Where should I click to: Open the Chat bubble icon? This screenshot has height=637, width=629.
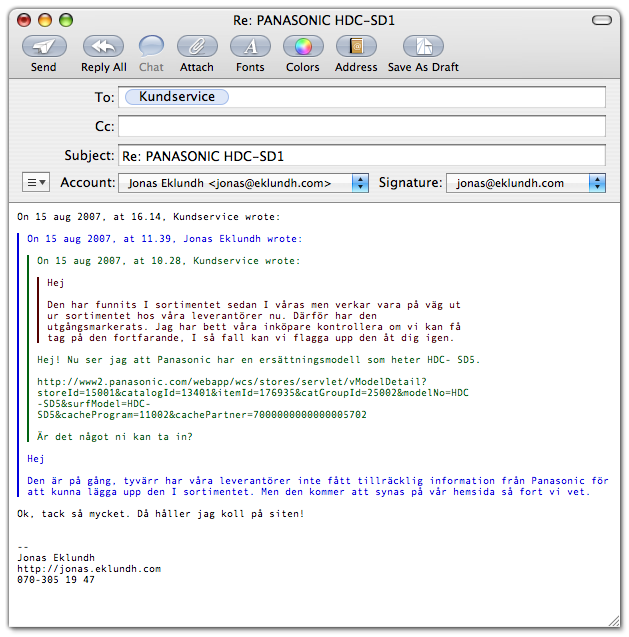(x=151, y=46)
